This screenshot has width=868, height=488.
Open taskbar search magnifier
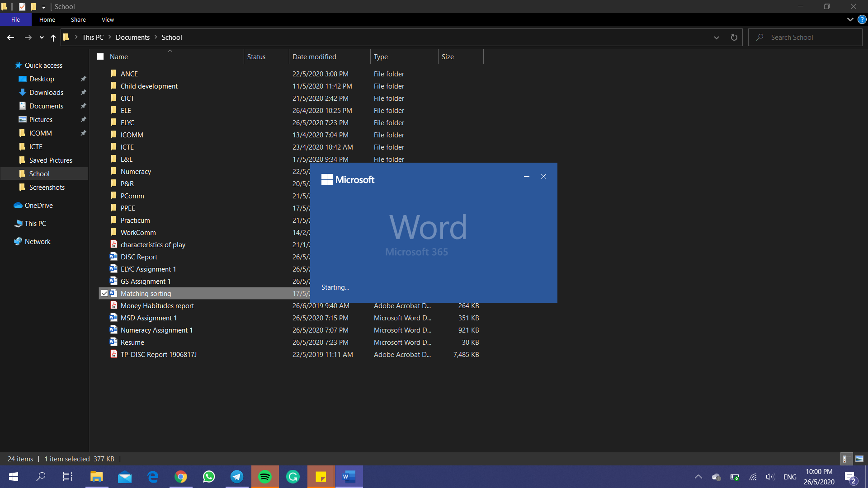coord(41,477)
